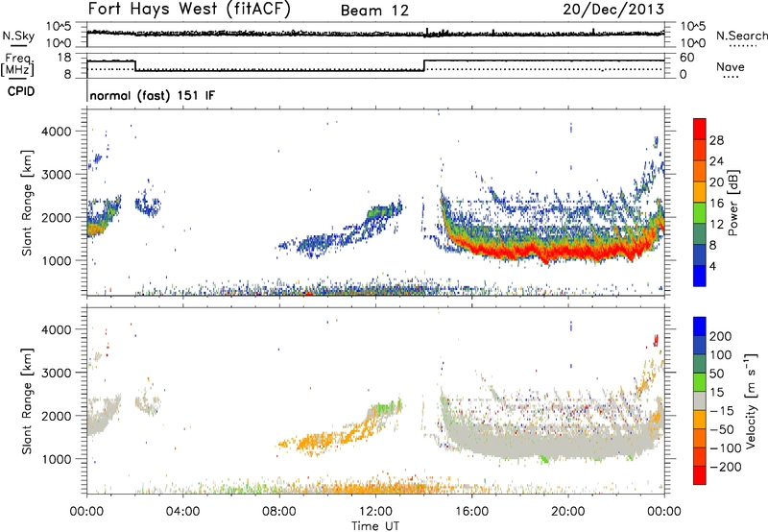Click the '60' Nave tick label
The width and height of the screenshot is (768, 532).
coord(686,58)
